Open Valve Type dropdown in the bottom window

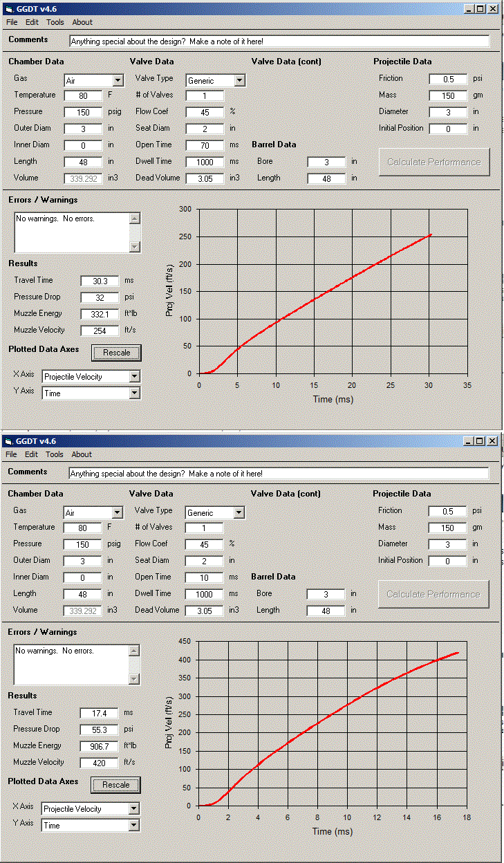pos(239,513)
